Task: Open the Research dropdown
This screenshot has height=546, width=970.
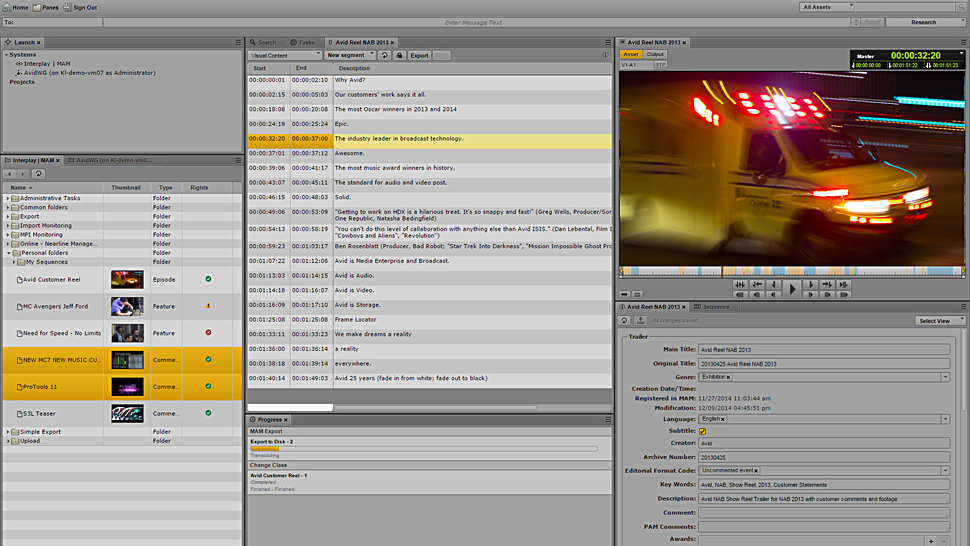Action: (x=925, y=22)
